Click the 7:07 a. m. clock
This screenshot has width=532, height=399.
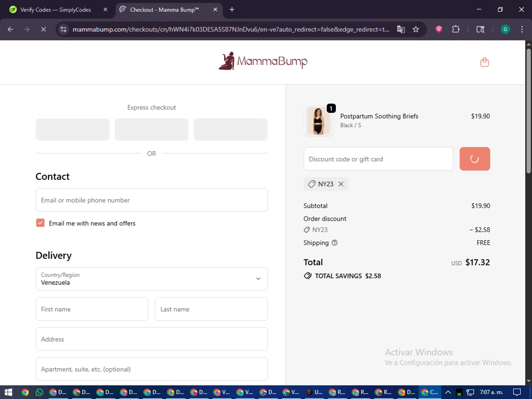[x=491, y=392]
